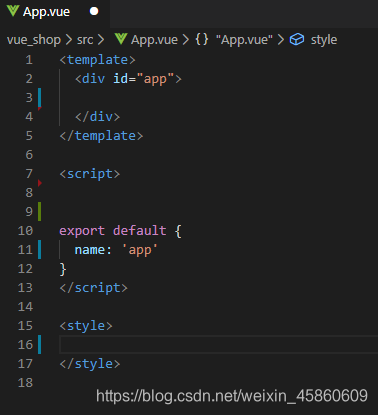Screen dimensions: 378x415
Task: Select the "App.vue" symbol breadcrumb
Action: tap(244, 40)
